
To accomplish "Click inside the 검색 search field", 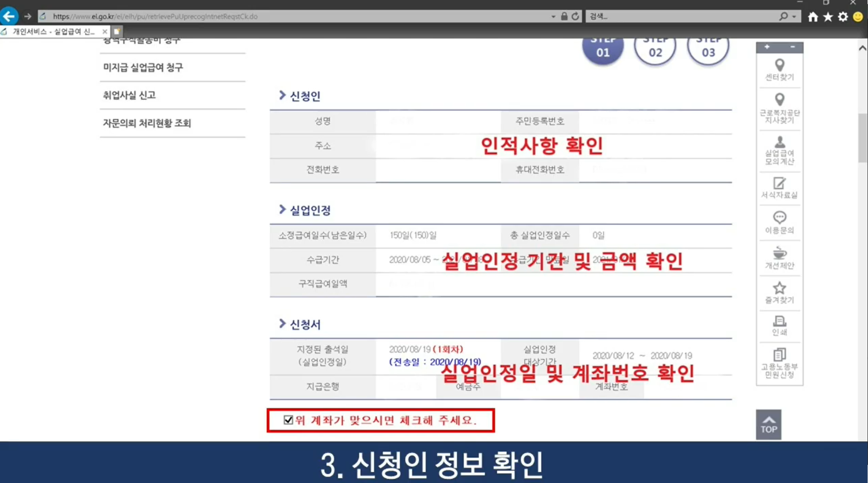I will pyautogui.click(x=657, y=16).
